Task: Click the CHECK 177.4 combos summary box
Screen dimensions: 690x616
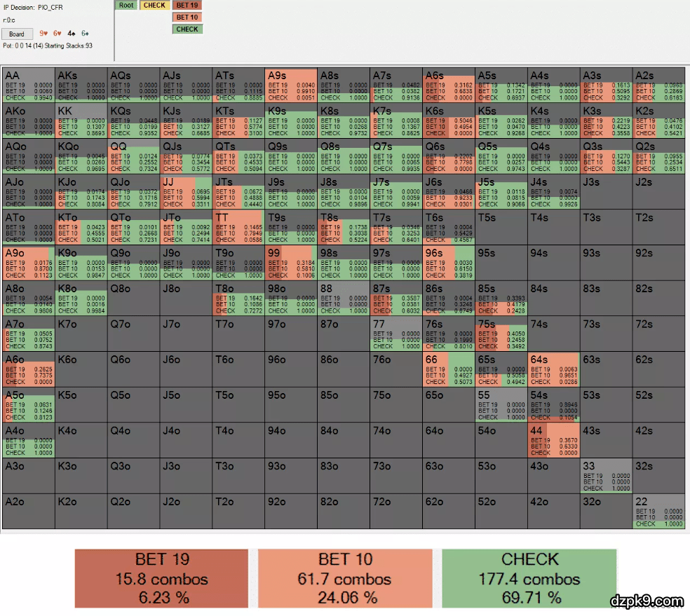Action: pyautogui.click(x=529, y=578)
